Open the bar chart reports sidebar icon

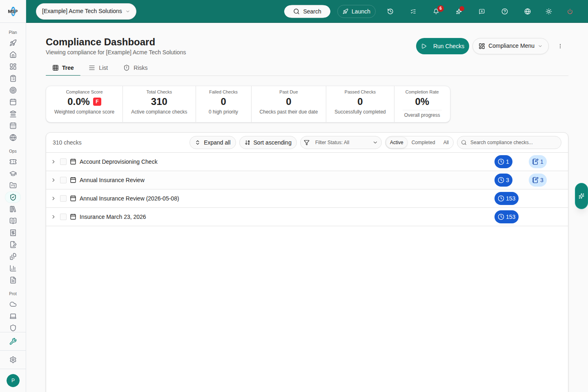click(13, 268)
